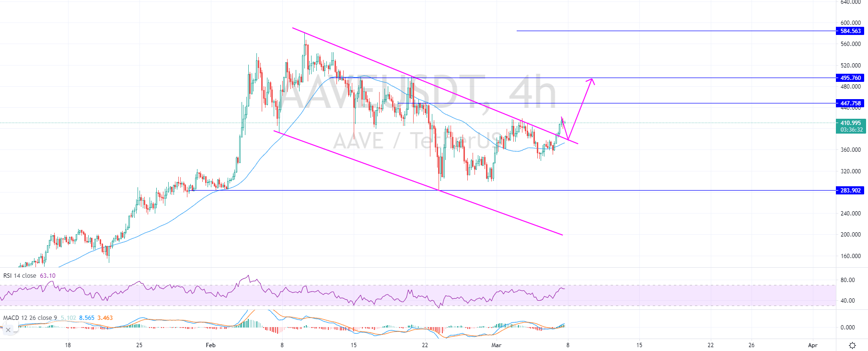Click the 25 date label on time axis
This screenshot has width=868, height=351.
(x=139, y=345)
